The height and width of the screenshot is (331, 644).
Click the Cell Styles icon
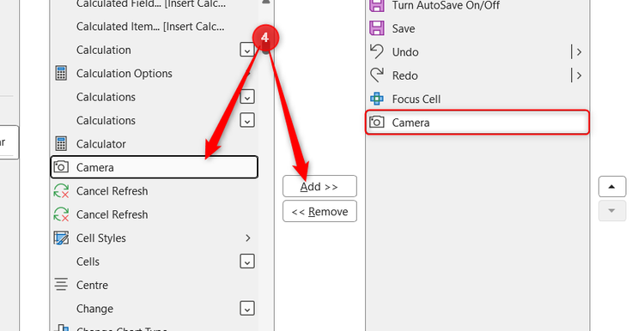coord(61,238)
